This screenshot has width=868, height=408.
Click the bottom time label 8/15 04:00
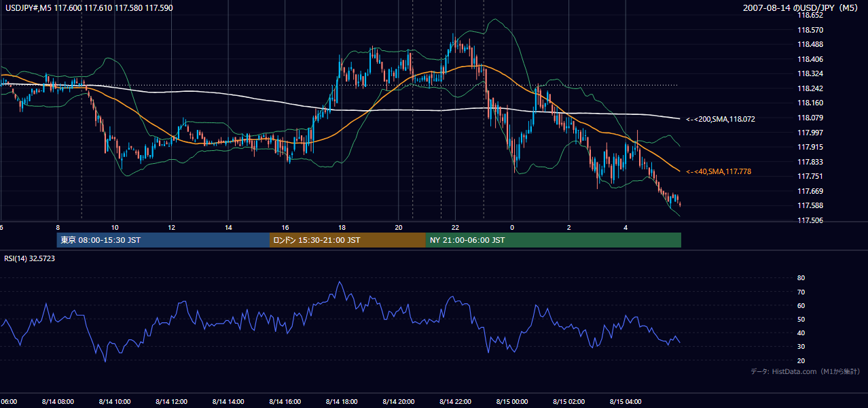coord(626,402)
